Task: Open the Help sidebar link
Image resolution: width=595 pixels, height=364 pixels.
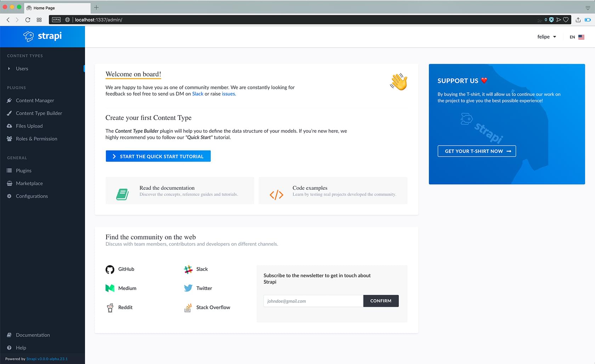Action: [x=21, y=348]
